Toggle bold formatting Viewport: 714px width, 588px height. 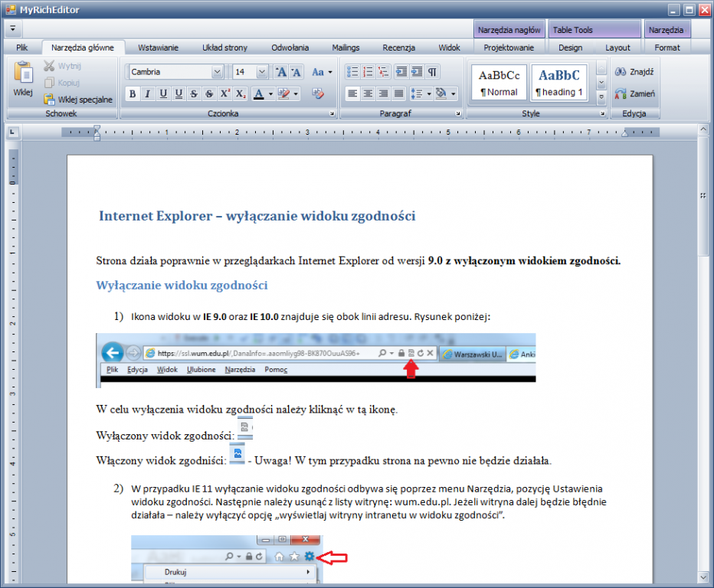coord(132,93)
